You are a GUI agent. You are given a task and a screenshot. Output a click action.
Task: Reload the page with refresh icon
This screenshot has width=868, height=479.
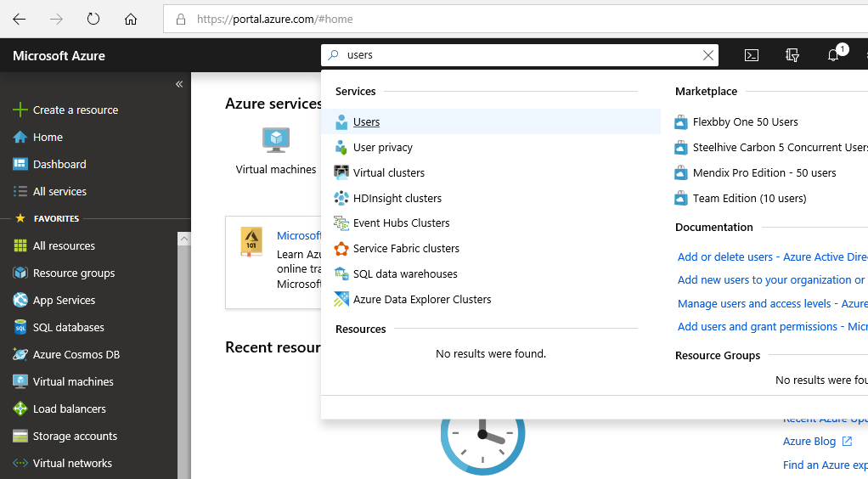[x=93, y=19]
